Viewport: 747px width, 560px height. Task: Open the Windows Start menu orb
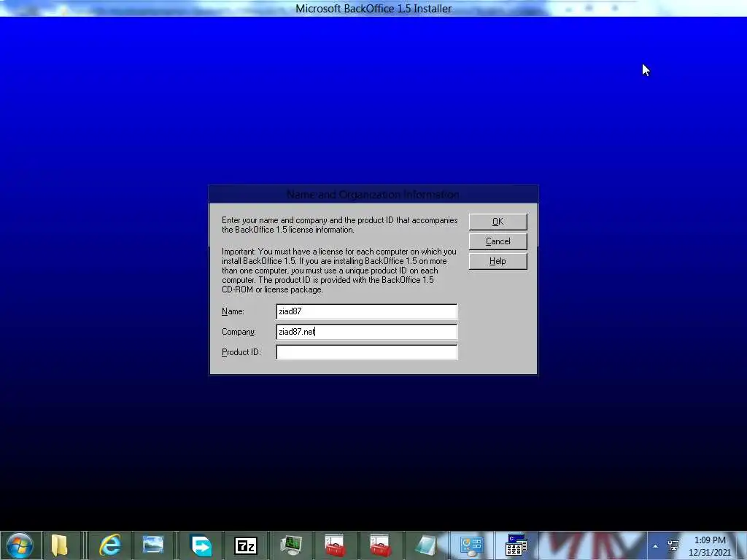tap(20, 545)
